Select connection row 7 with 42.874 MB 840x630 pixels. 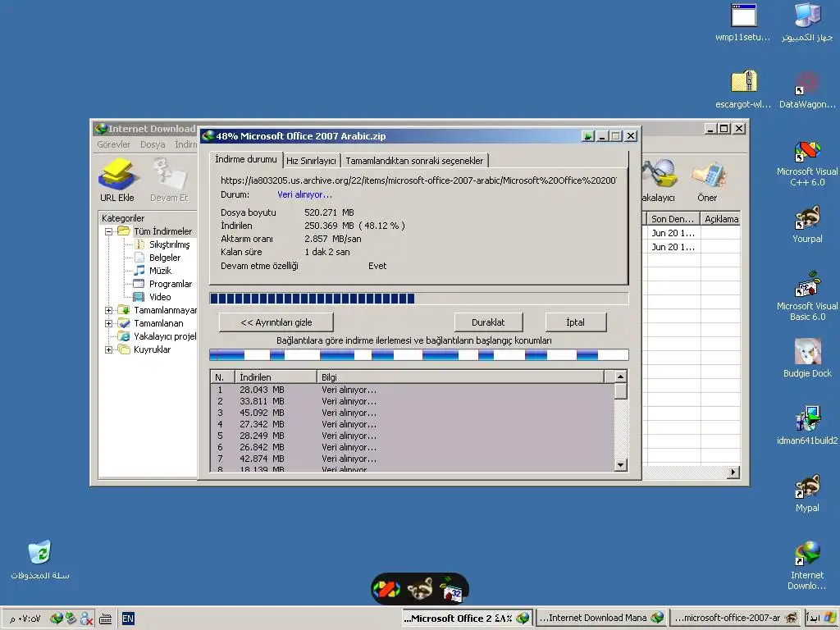click(x=412, y=459)
